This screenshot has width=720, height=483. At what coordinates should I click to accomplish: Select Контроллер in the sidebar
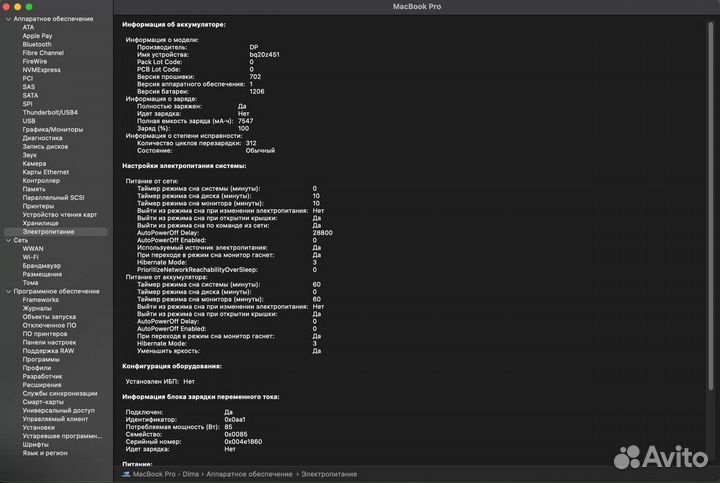(x=41, y=180)
